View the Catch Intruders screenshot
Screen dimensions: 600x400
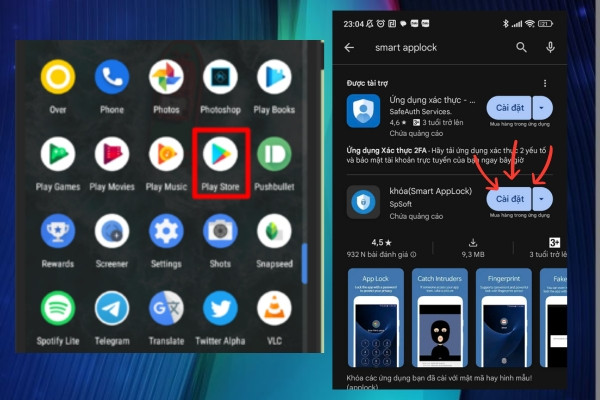tap(439, 318)
